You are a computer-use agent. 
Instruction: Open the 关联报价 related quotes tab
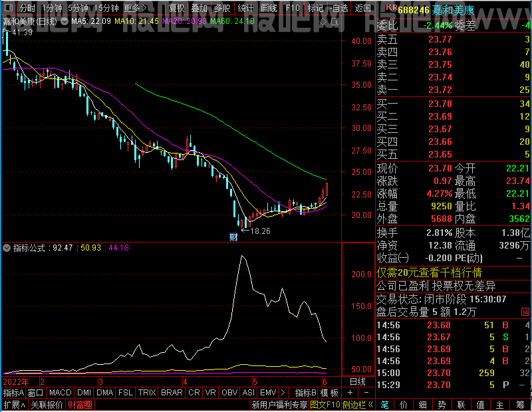point(47,405)
